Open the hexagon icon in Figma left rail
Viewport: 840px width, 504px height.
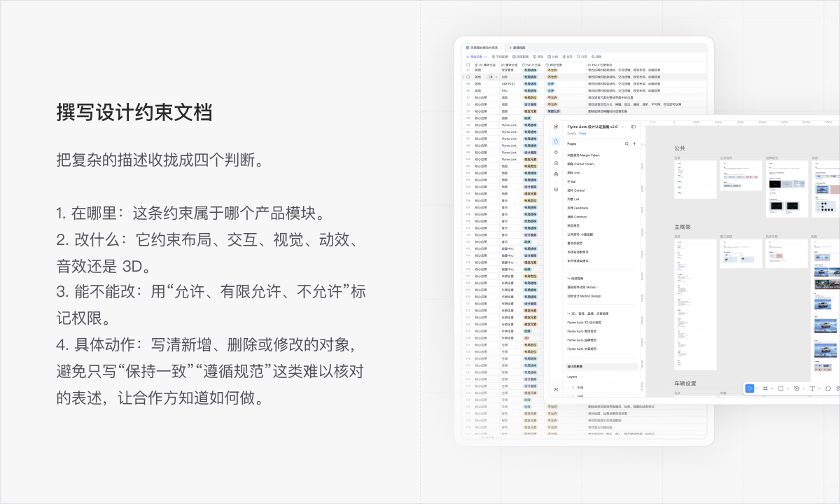(556, 190)
